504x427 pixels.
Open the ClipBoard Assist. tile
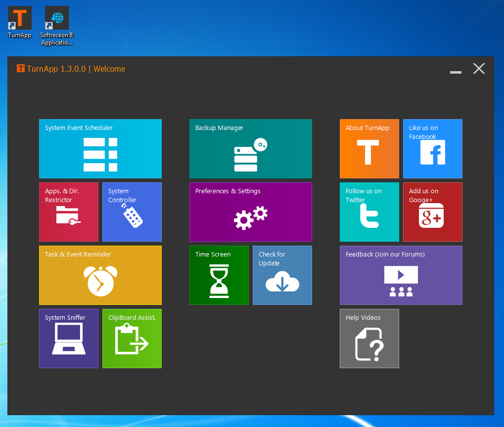point(132,339)
